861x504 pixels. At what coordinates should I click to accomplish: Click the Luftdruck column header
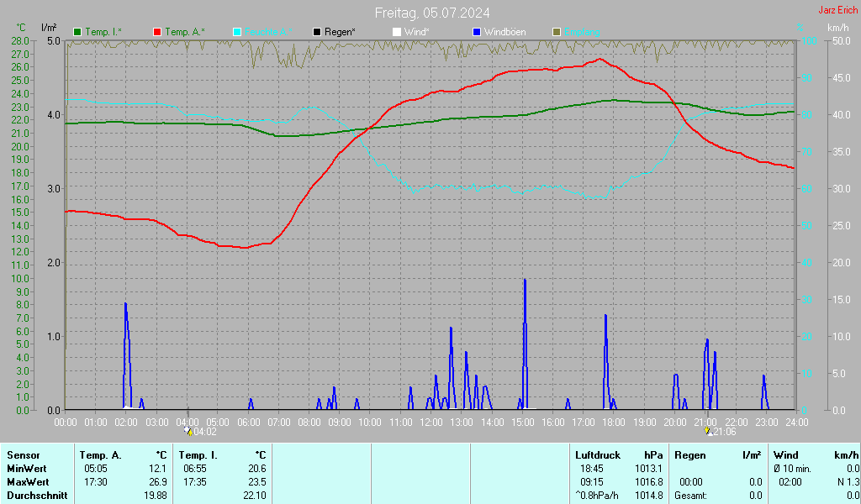[x=598, y=455]
